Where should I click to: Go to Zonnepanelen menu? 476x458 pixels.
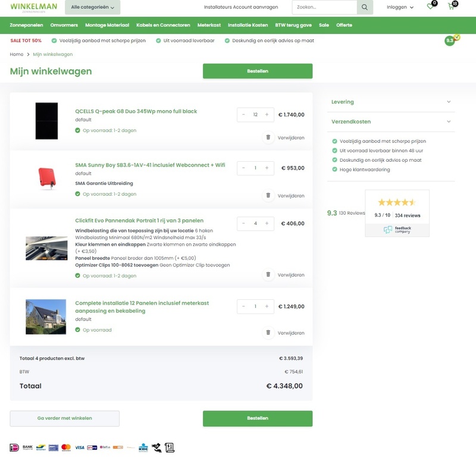point(26,25)
